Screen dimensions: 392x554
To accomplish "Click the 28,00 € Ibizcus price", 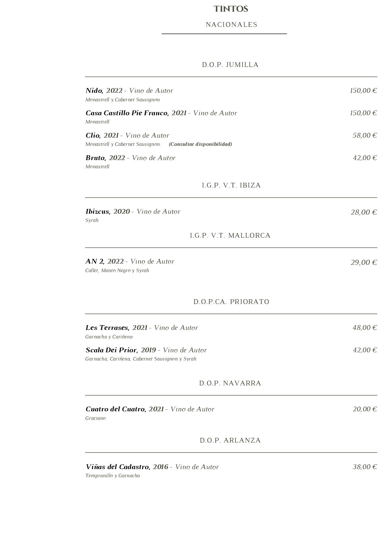I will (364, 212).
